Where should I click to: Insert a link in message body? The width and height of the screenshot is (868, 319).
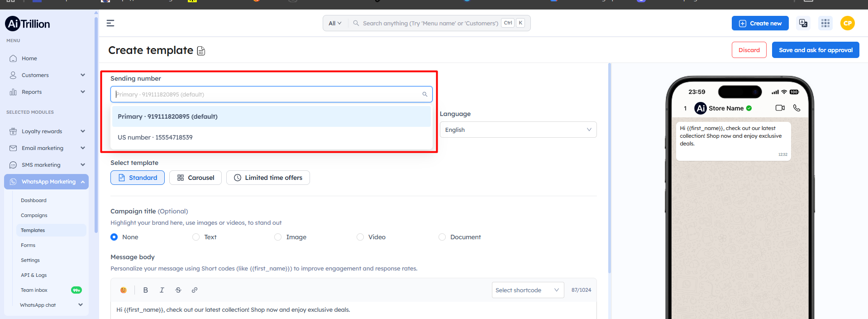[x=195, y=290]
